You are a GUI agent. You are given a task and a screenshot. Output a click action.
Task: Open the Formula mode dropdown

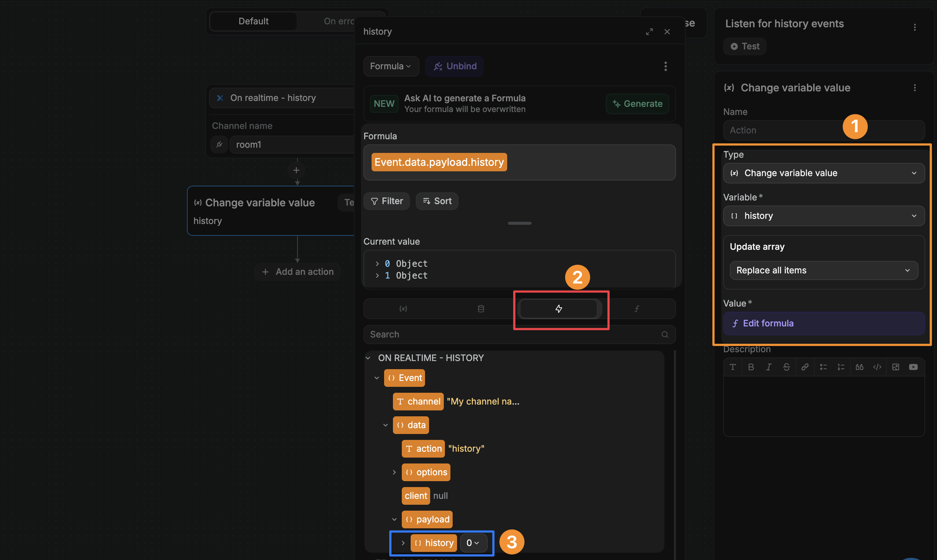tap(390, 66)
